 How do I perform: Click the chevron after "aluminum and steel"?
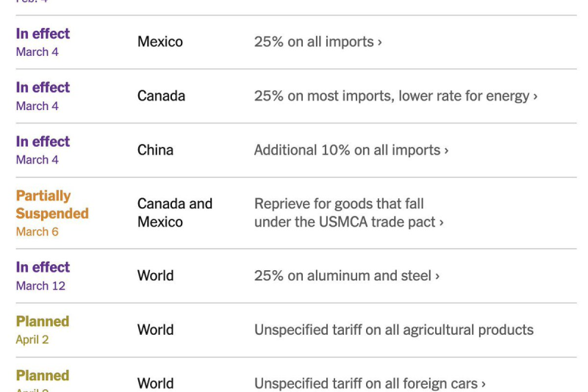437,276
